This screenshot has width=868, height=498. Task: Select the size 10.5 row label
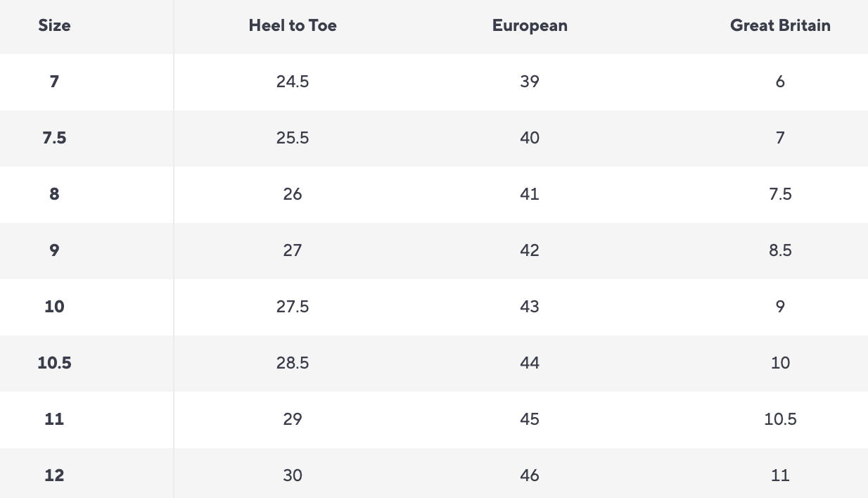tap(54, 363)
